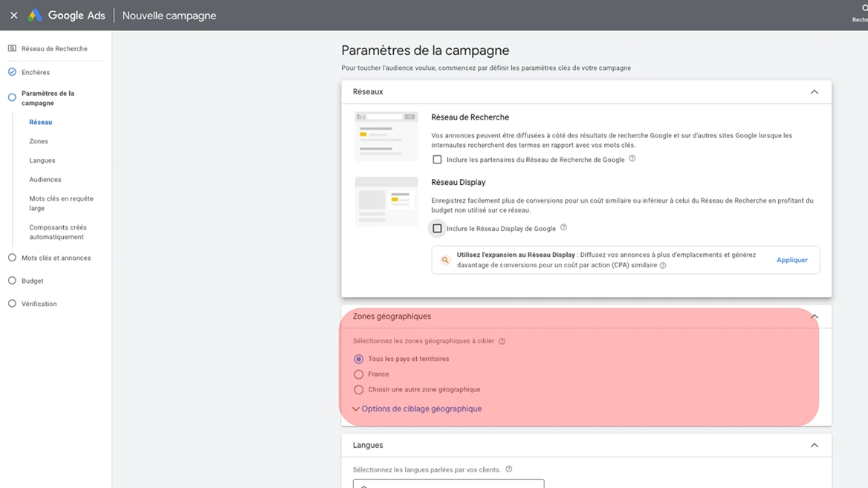
Task: Click text Sélectionnez les zones géographiques à cibler
Action: click(424, 342)
